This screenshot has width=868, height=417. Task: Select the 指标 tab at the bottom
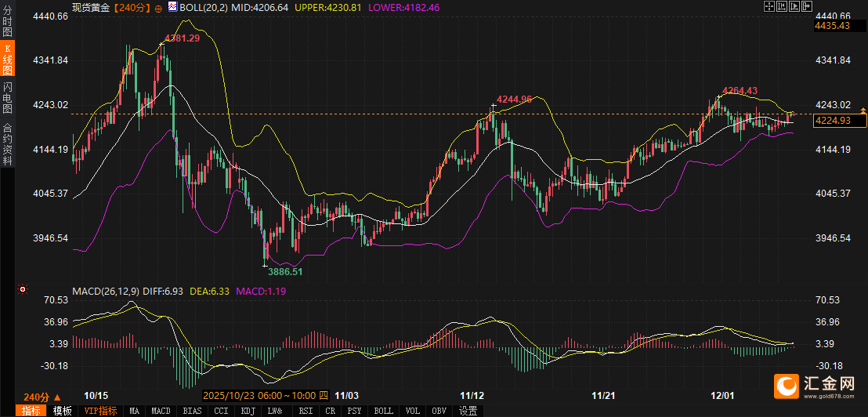[32, 411]
